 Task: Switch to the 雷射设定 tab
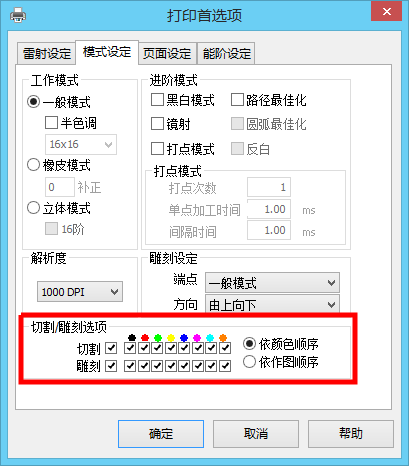coord(47,53)
